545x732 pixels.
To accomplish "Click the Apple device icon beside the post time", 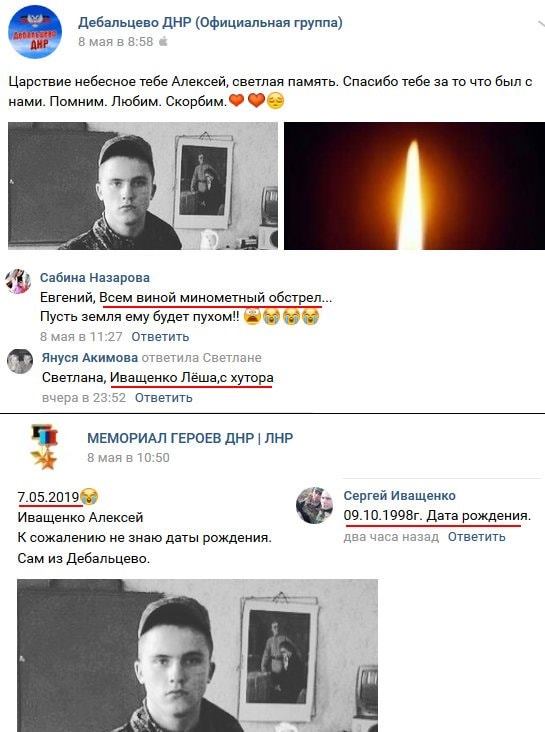I will [163, 42].
